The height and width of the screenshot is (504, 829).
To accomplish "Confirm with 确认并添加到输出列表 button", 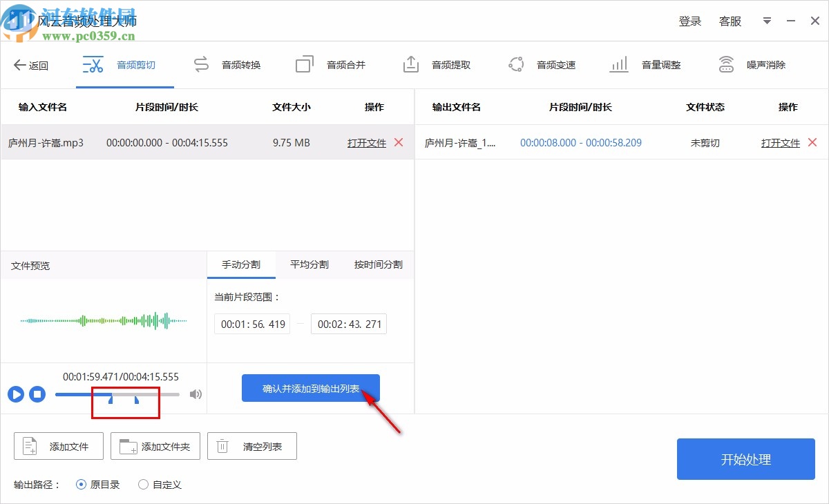I will tap(310, 388).
